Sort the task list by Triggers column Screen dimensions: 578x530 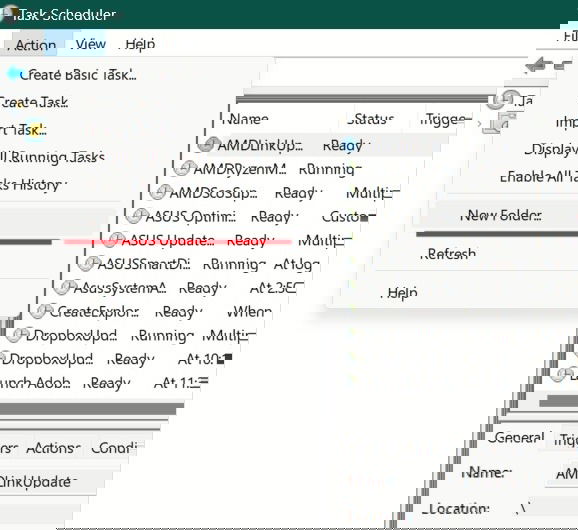[x=445, y=120]
